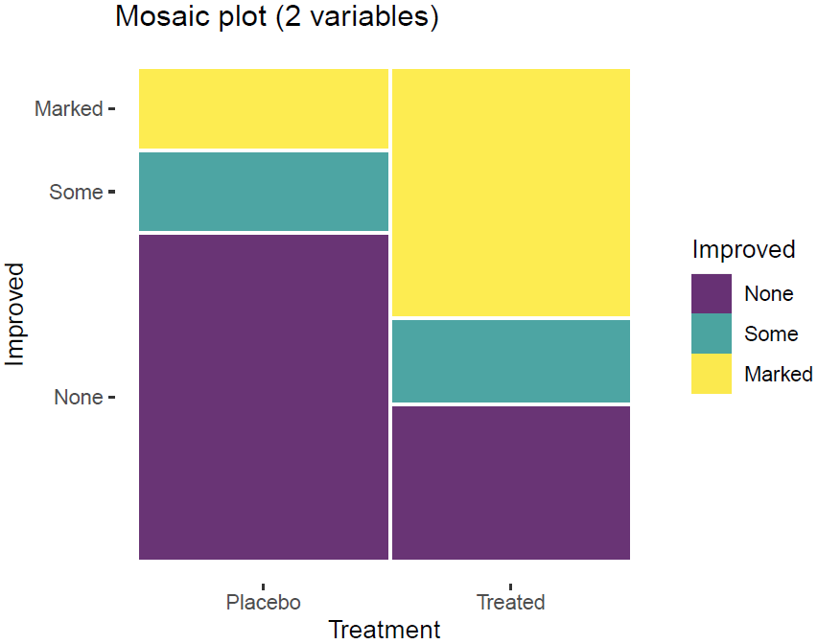The height and width of the screenshot is (644, 818).
Task: Click the None text in legend
Action: point(769,293)
